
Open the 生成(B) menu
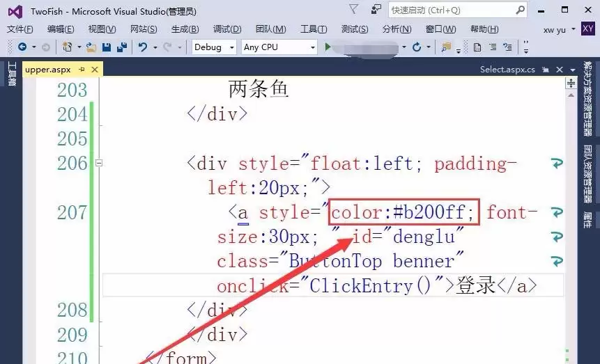point(185,29)
